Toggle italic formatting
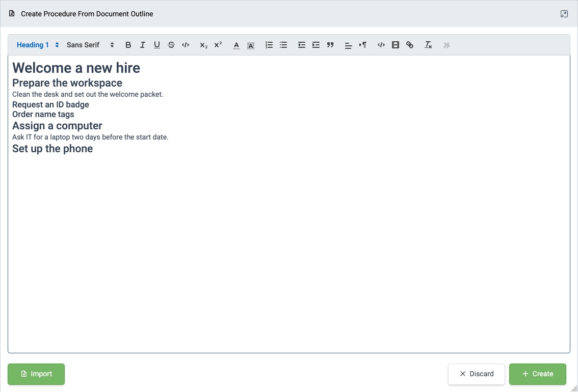Image resolution: width=578 pixels, height=392 pixels. pyautogui.click(x=142, y=45)
